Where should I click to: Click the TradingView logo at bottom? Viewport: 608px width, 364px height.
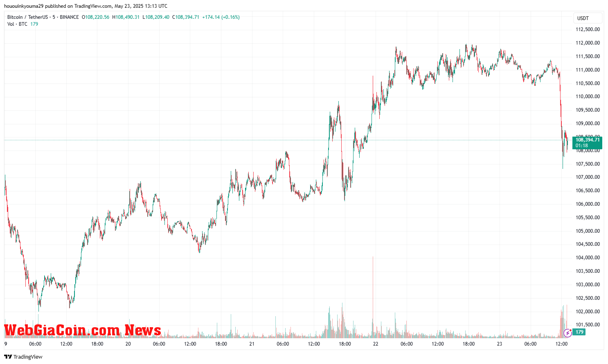pyautogui.click(x=23, y=357)
